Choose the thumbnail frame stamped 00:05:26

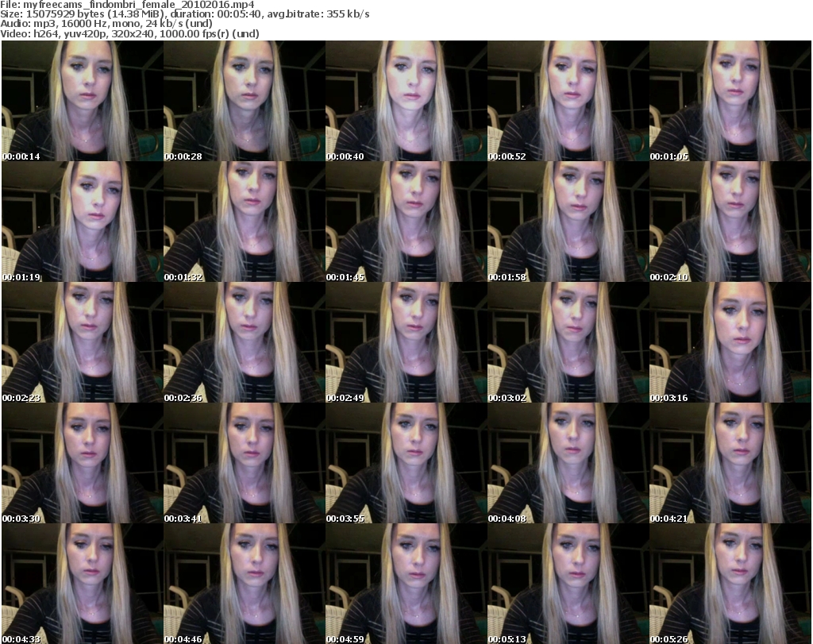[x=730, y=584]
